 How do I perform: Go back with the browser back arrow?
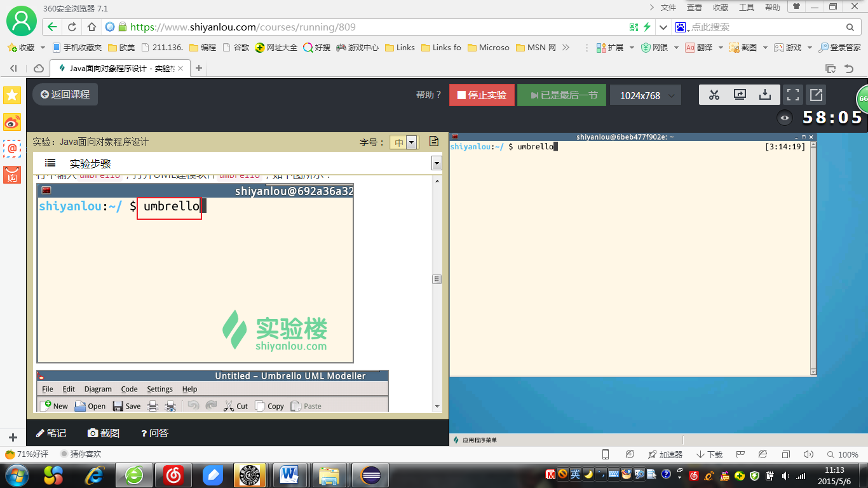coord(52,27)
